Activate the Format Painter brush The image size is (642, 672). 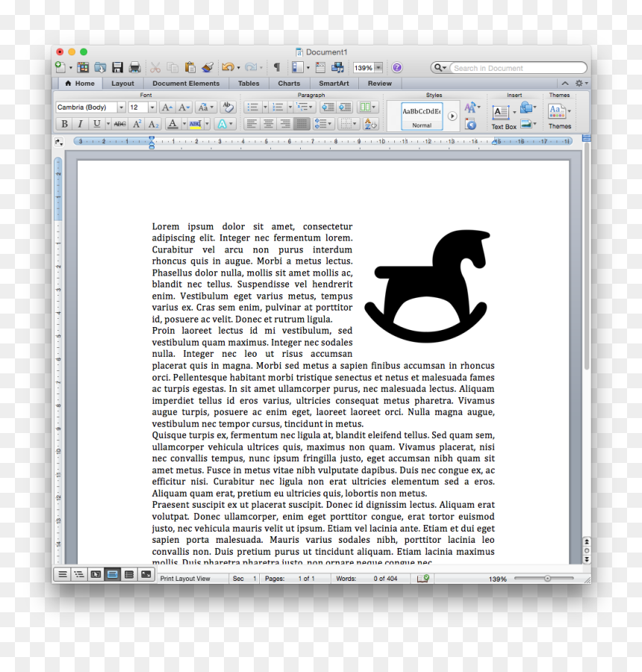(x=208, y=67)
